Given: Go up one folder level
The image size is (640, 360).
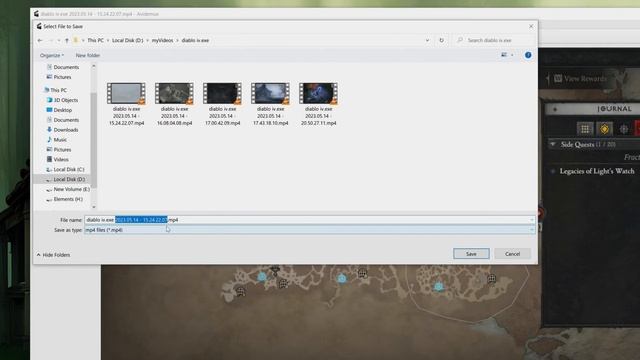Looking at the screenshot, I should coord(67,40).
